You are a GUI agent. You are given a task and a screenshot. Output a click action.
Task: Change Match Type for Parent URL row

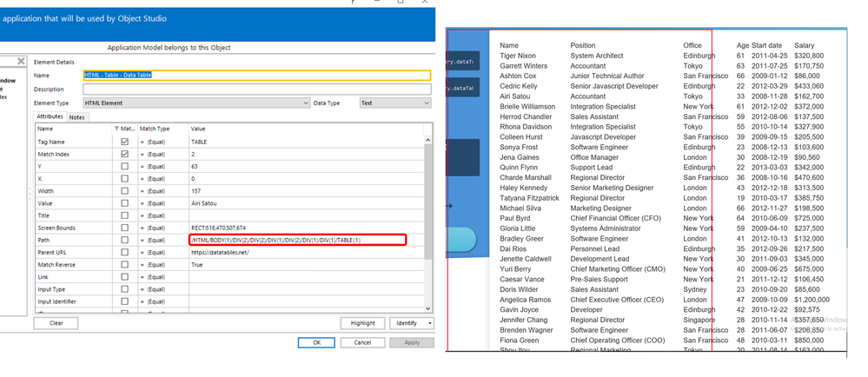click(162, 253)
